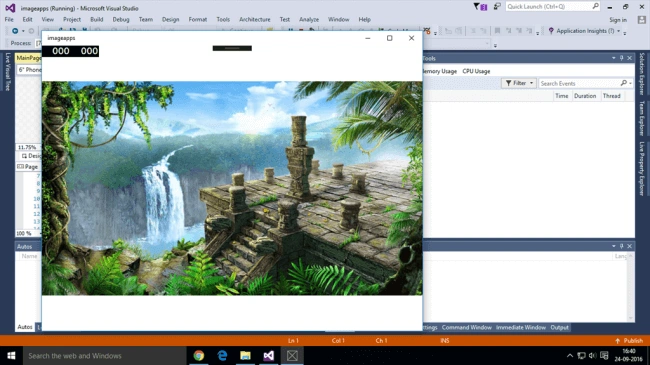Click the send feedback icon beside Quick Launch
Image resolution: width=650 pixels, height=365 pixels.
pos(497,7)
